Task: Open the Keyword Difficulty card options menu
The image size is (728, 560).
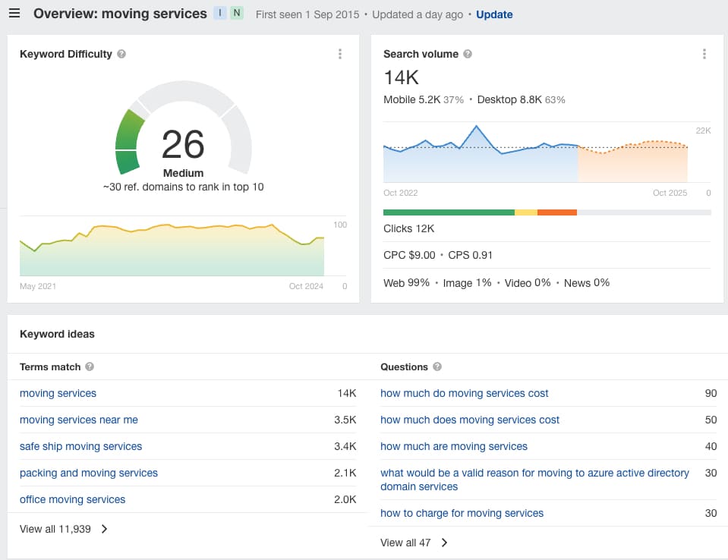Action: tap(339, 54)
